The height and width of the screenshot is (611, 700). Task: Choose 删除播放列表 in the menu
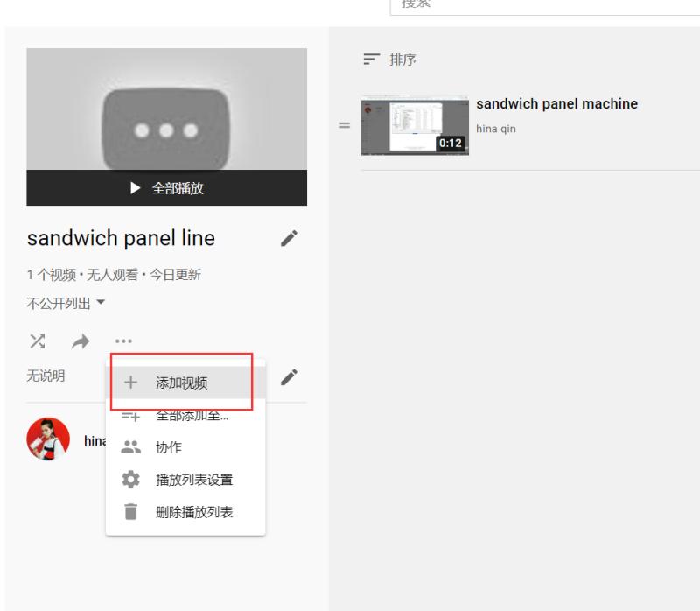click(193, 512)
